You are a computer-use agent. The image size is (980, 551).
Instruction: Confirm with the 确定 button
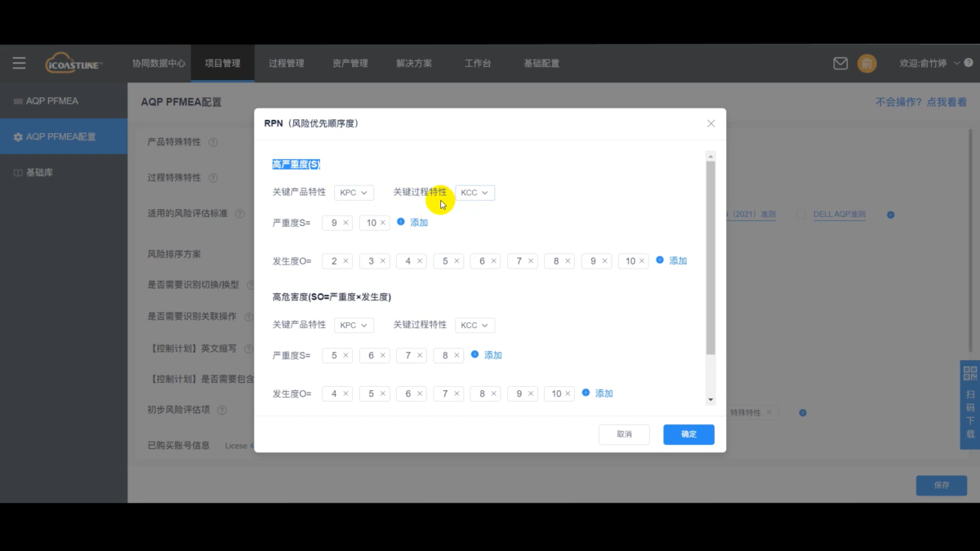[x=688, y=434]
